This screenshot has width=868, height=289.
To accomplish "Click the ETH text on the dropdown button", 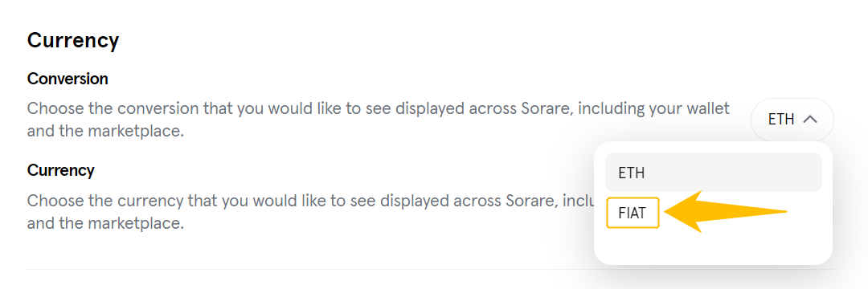I will point(782,120).
